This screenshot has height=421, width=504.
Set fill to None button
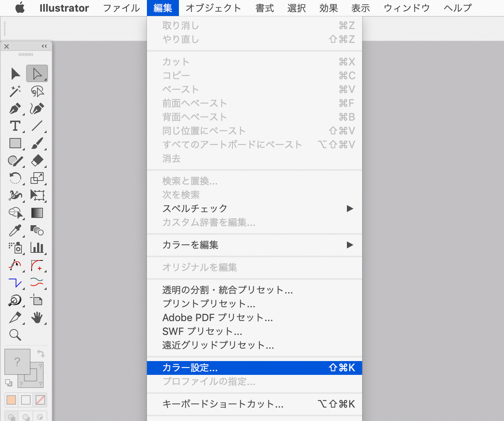coord(40,400)
